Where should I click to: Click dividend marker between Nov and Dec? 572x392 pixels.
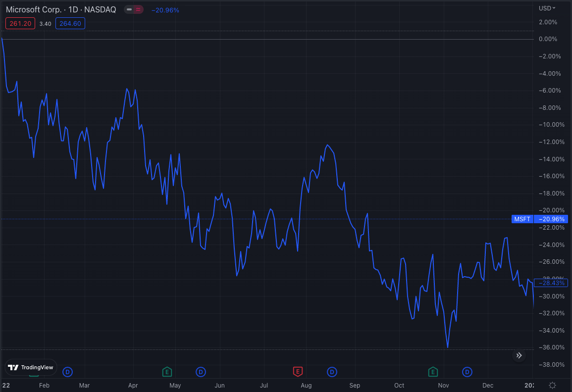[x=467, y=371]
